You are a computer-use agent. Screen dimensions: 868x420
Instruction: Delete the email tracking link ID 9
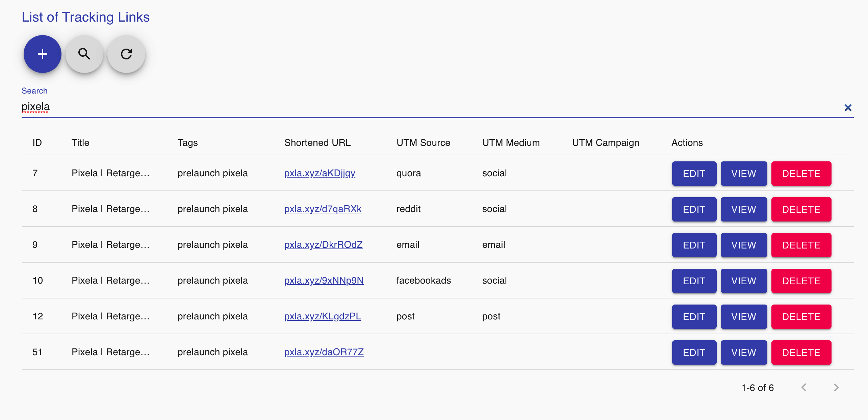(801, 245)
